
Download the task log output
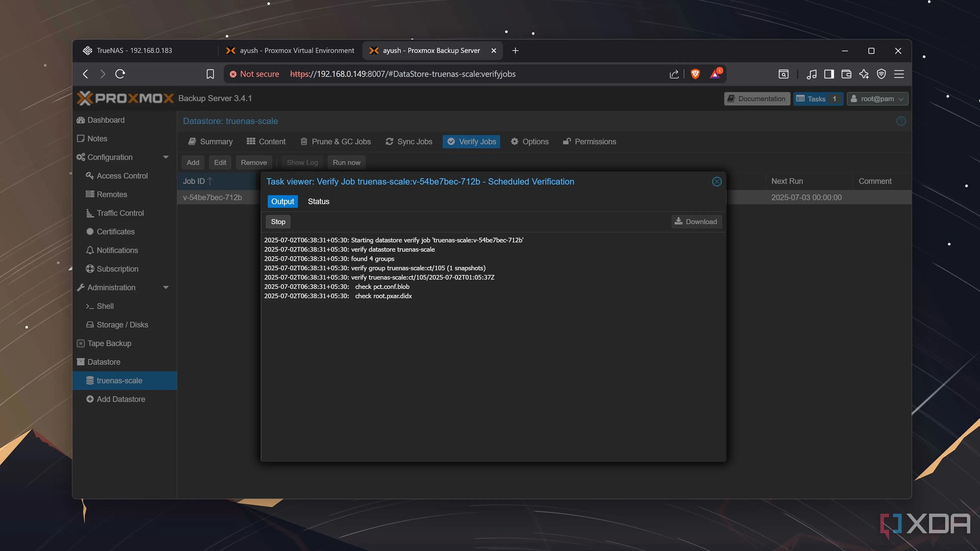(696, 222)
